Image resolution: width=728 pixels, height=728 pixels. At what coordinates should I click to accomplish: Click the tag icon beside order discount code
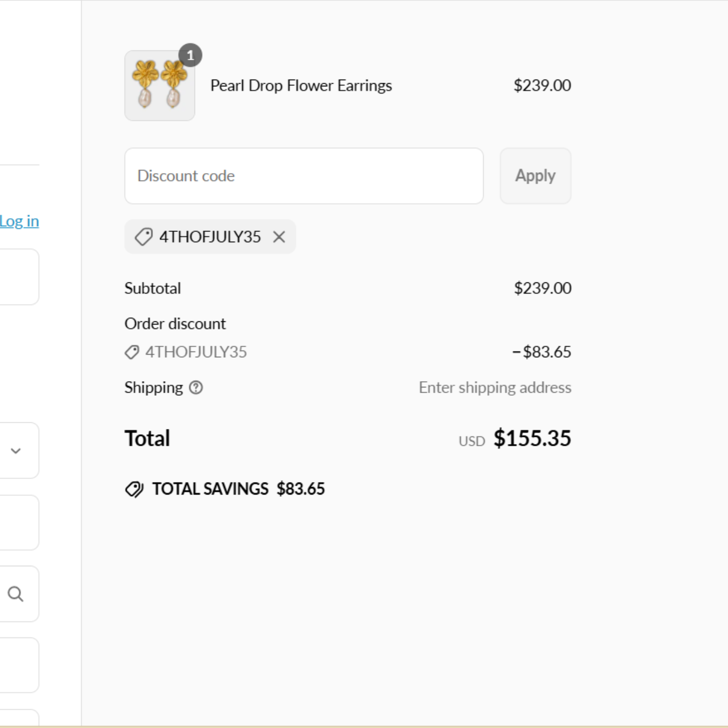coord(132,352)
